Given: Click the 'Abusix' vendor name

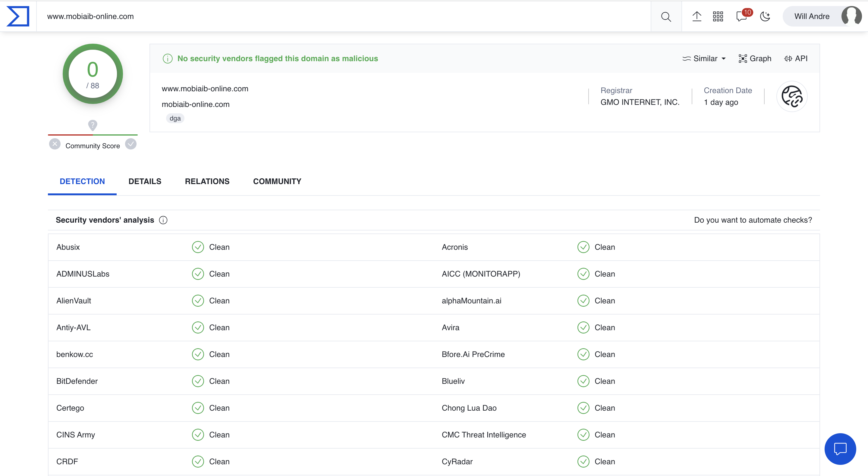Looking at the screenshot, I should [x=68, y=247].
